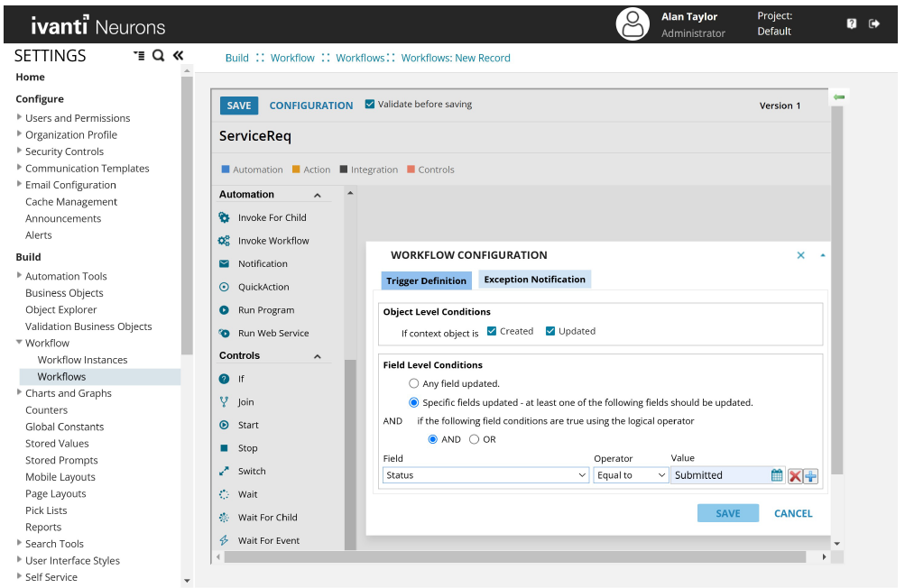Select the Notification envelope icon
Image resolution: width=905 pixels, height=588 pixels.
[224, 263]
